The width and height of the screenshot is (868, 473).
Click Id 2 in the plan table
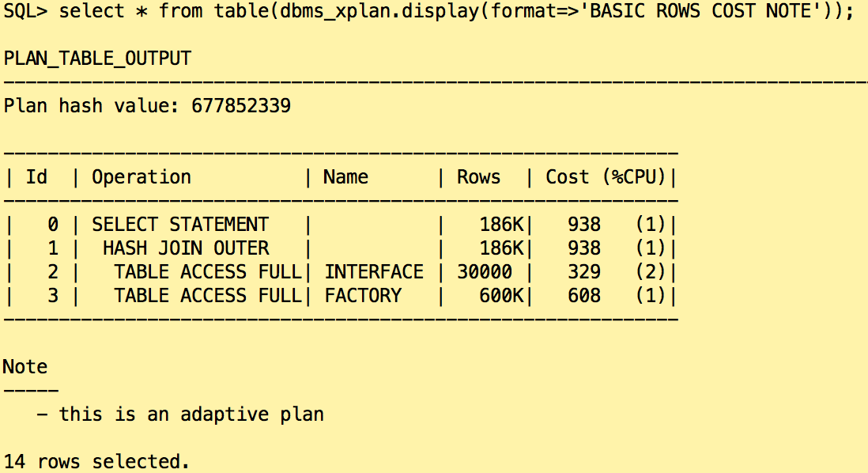point(53,272)
